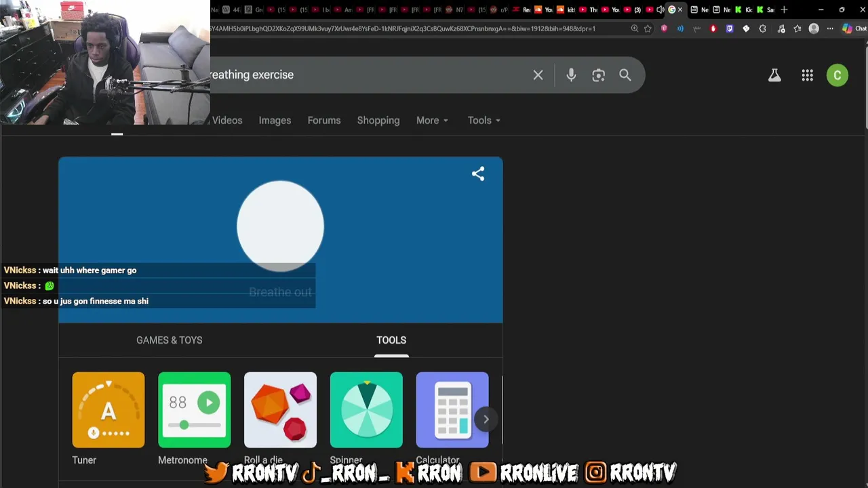
Task: Open browser settings and more menu
Action: point(830,28)
